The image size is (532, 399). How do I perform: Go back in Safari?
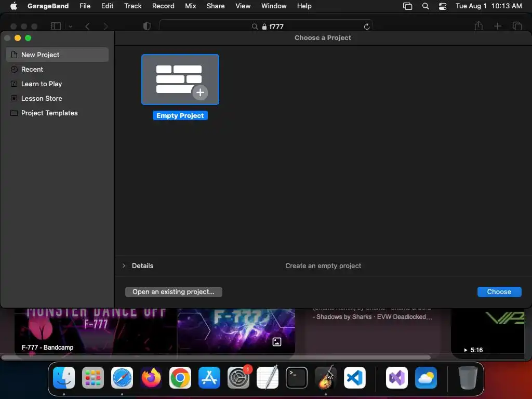coord(87,26)
